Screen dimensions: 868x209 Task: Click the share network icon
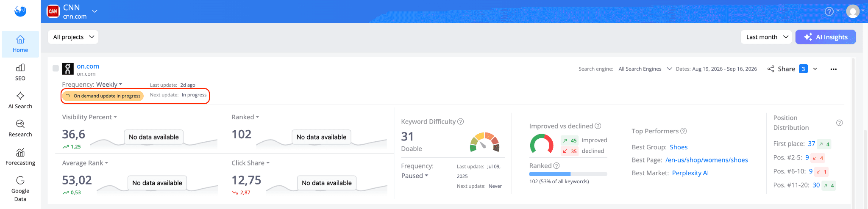(x=771, y=69)
